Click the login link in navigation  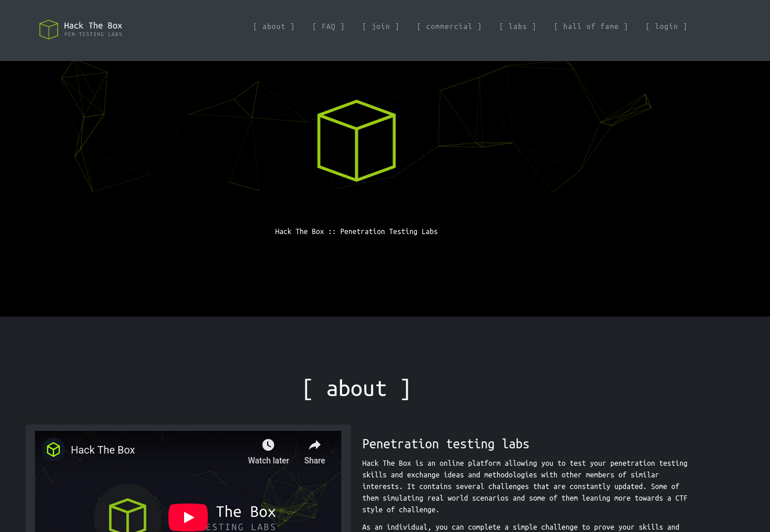(666, 27)
